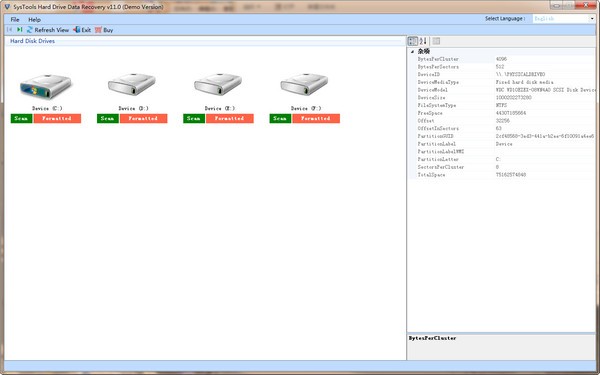This screenshot has width=600, height=375.
Task: Run Formatted scan on Device (E:)
Action: [x=230, y=119]
